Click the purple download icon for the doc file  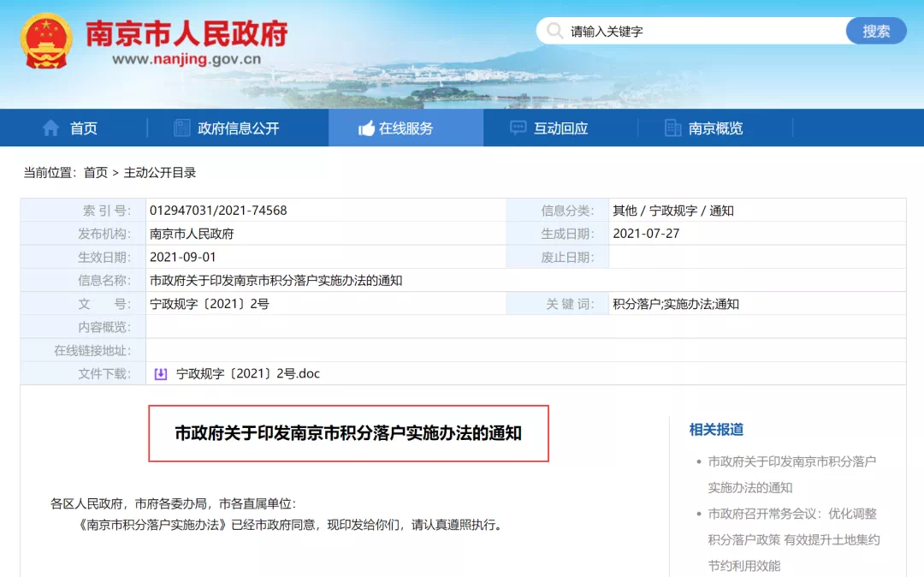coord(160,373)
